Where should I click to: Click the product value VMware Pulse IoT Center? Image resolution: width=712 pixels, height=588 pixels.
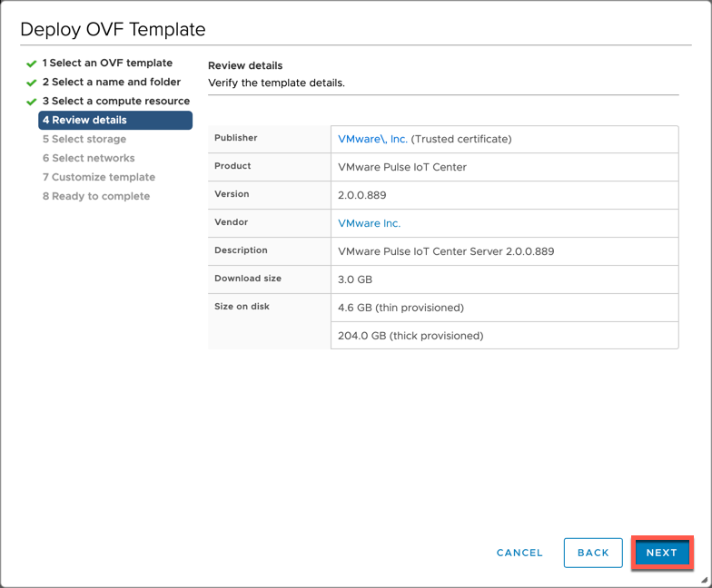point(402,167)
